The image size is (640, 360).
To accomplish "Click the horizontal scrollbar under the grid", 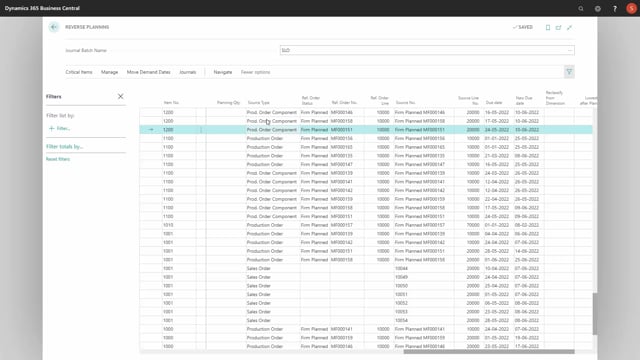I will pos(489,351).
